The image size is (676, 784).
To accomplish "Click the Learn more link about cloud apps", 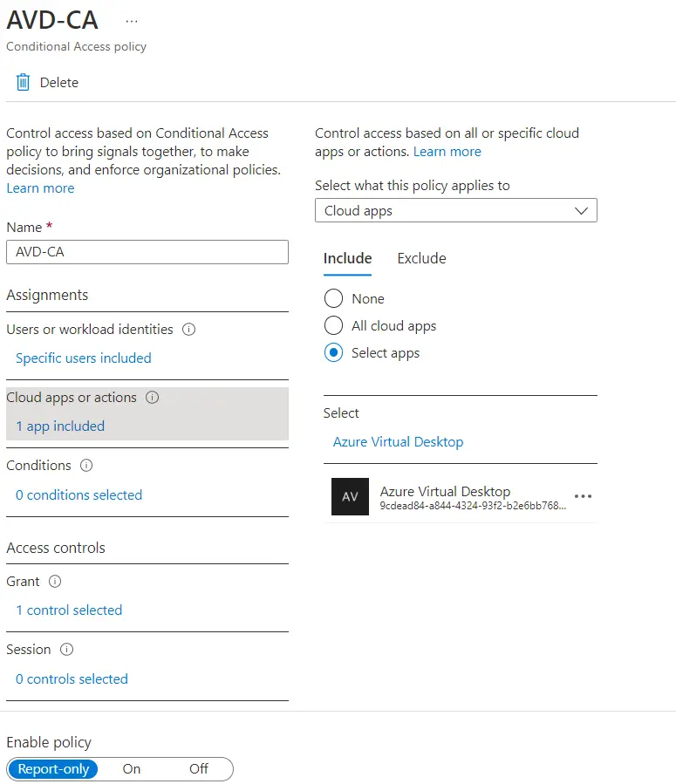I will pyautogui.click(x=447, y=151).
